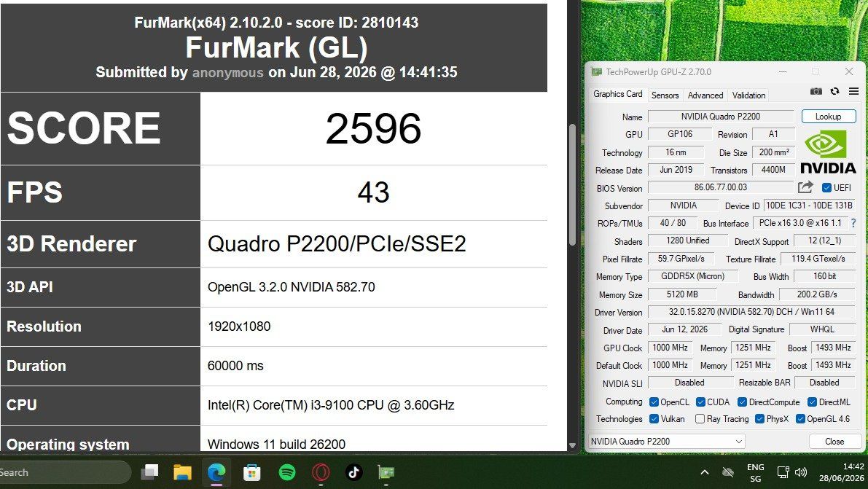The width and height of the screenshot is (868, 489).
Task: Click the GPU-Z refresh icon
Action: pos(834,91)
